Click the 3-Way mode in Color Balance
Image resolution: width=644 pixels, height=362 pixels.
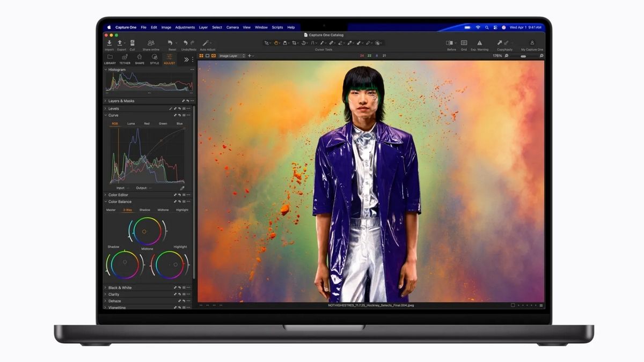click(128, 210)
